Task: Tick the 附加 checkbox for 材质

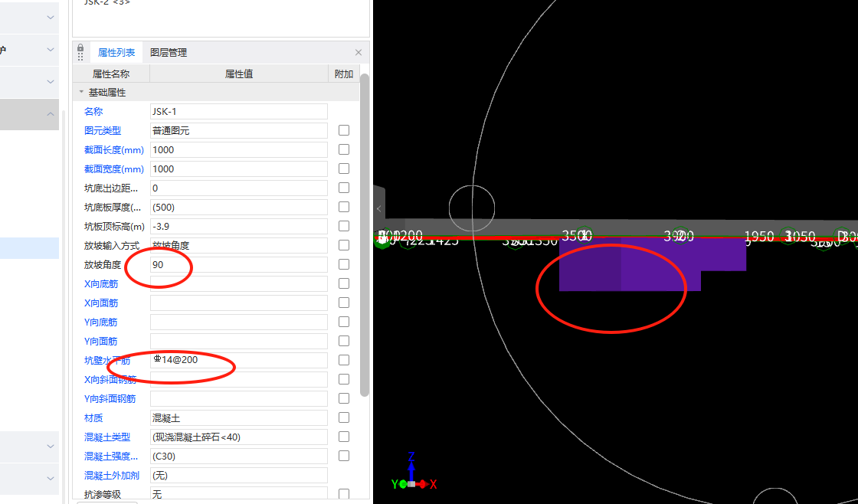Action: (344, 417)
